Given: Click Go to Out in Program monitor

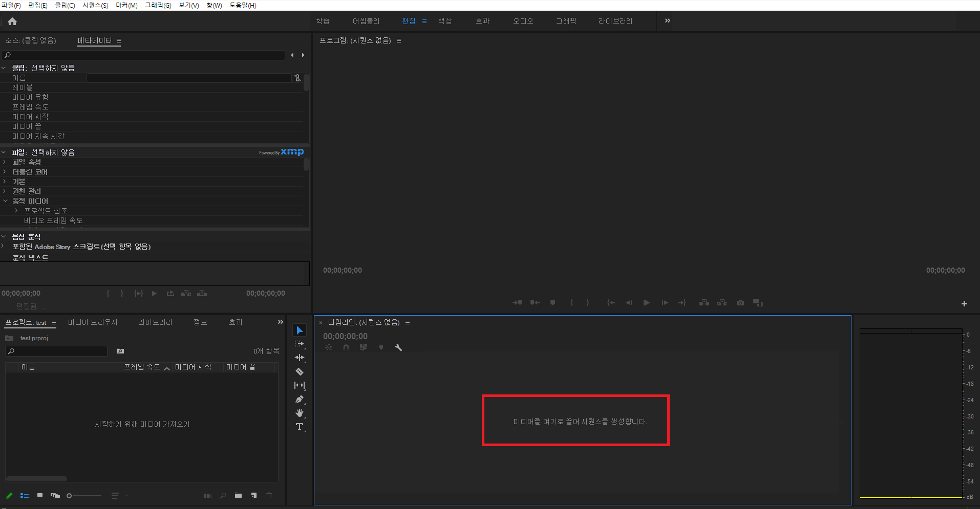Looking at the screenshot, I should coord(682,303).
